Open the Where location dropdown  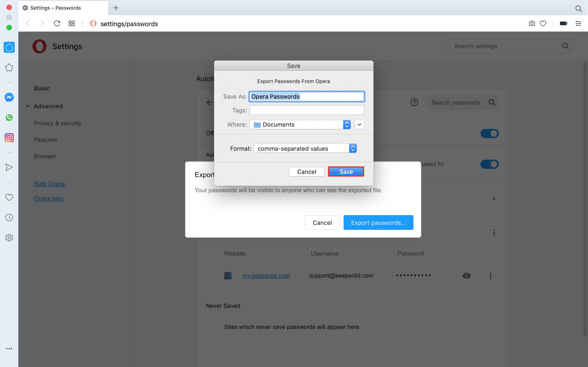pos(300,125)
